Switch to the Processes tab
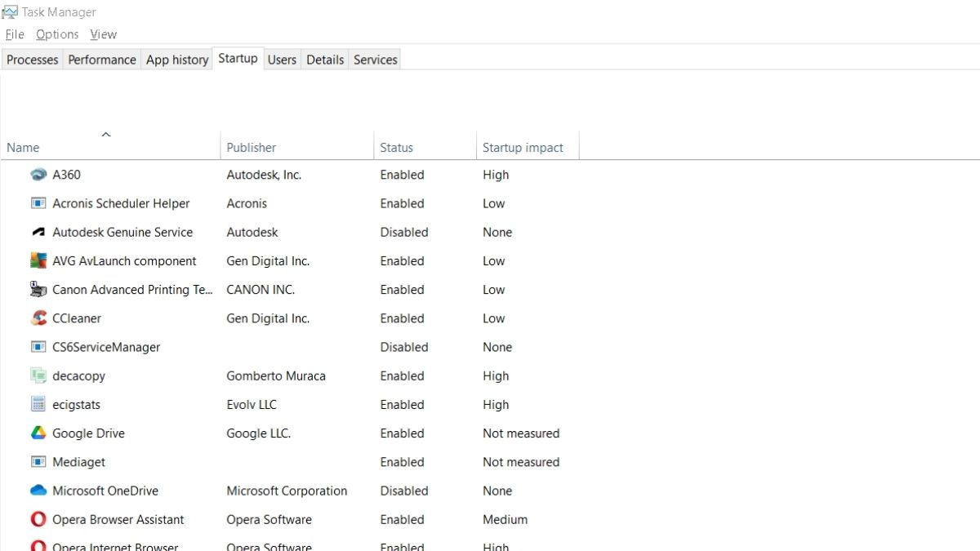Image resolution: width=980 pixels, height=551 pixels. click(x=33, y=60)
